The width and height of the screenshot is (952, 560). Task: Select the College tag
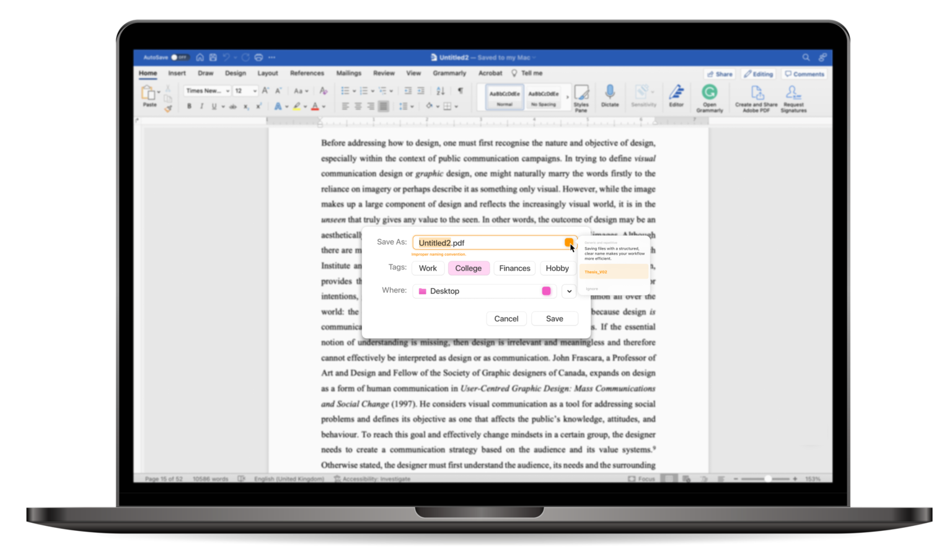pyautogui.click(x=468, y=268)
